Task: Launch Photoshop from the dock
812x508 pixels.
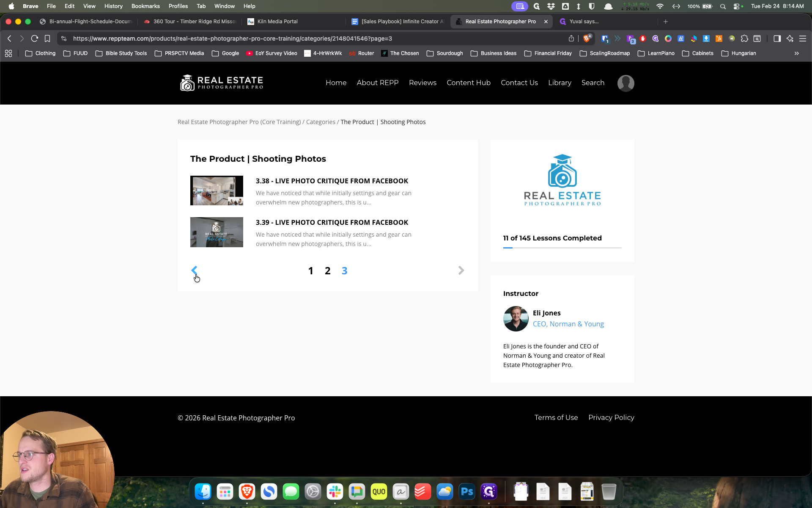Action: tap(467, 491)
